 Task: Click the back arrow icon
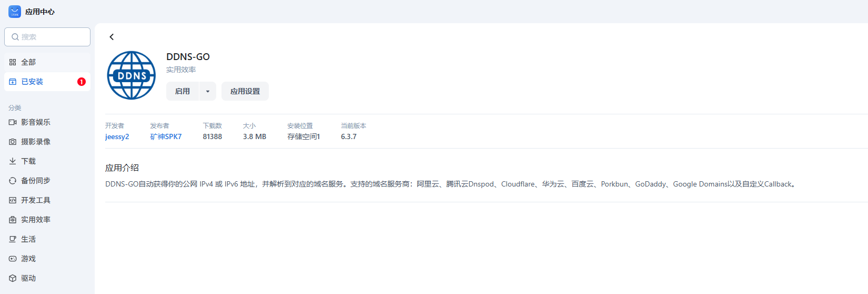[112, 37]
